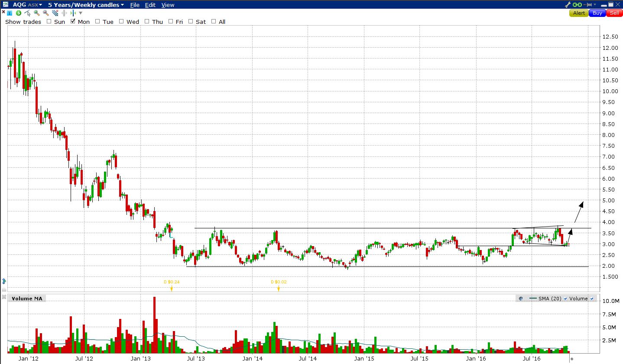Click the globe icon in volume legend

521,299
